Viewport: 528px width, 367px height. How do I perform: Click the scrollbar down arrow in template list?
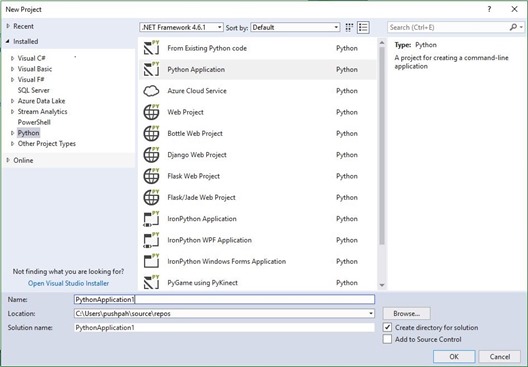pos(382,285)
